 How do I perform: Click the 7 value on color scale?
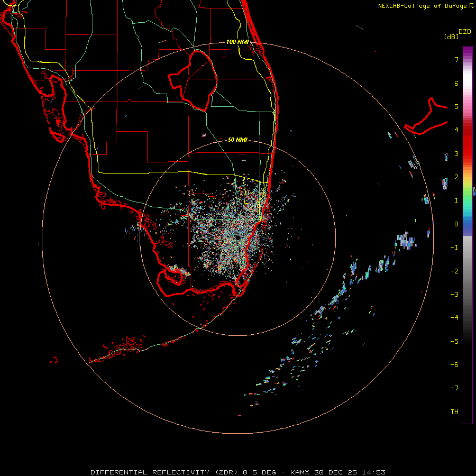point(456,59)
